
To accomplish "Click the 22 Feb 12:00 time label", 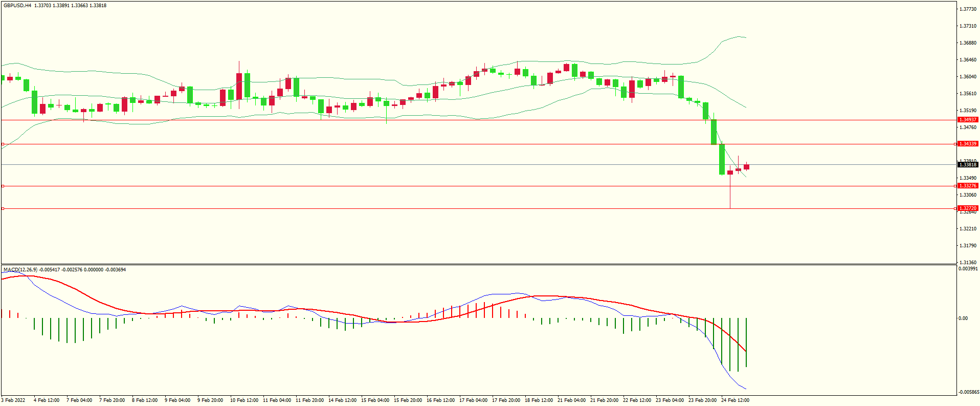I will (637, 400).
